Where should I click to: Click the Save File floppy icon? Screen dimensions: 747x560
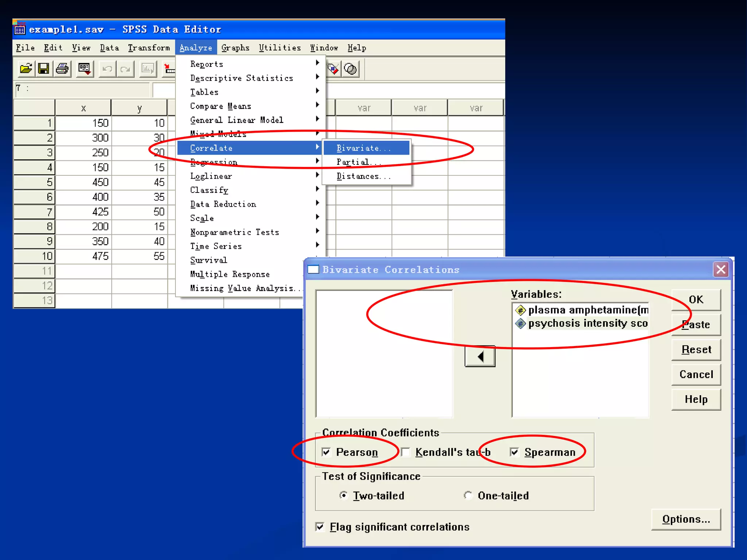coord(44,69)
